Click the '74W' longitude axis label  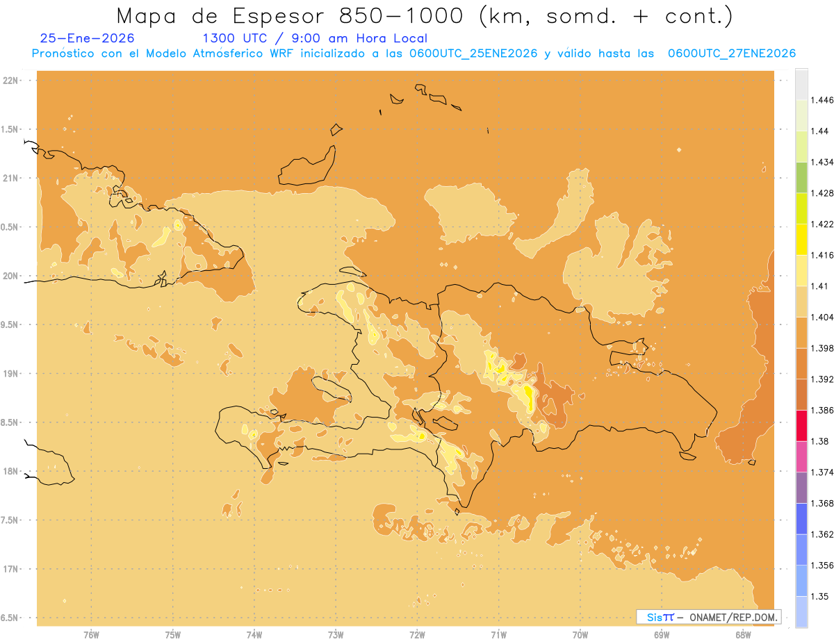[254, 634]
